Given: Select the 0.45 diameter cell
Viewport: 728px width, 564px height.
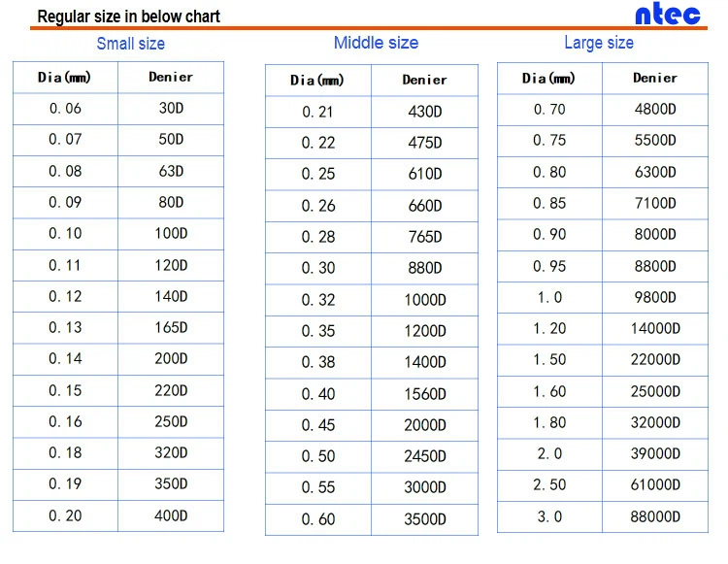Looking at the screenshot, I should [318, 425].
